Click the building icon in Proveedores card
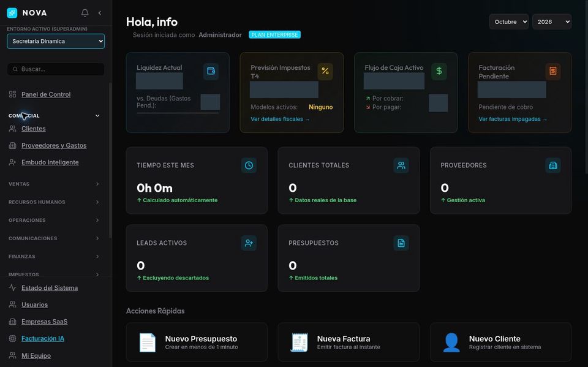This screenshot has width=588, height=367. pyautogui.click(x=552, y=165)
